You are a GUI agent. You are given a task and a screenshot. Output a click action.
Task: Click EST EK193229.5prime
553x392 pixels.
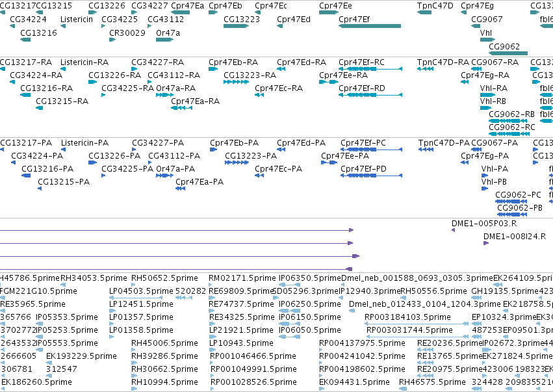48,363
